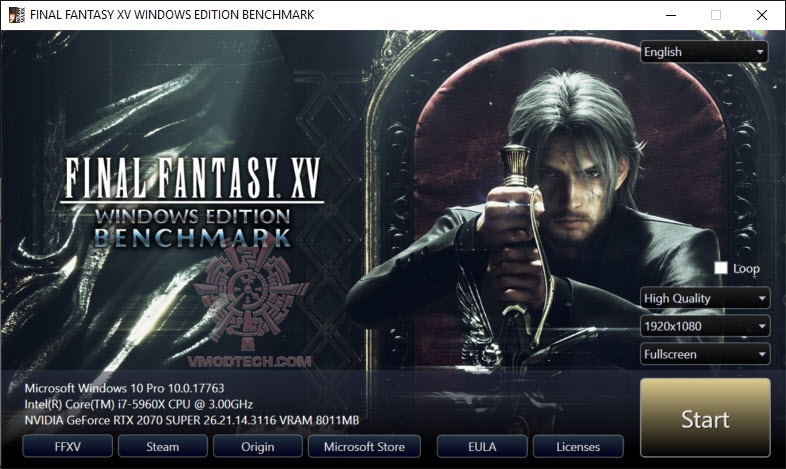Image resolution: width=786 pixels, height=469 pixels.
Task: Click the Start benchmark button
Action: (x=705, y=417)
